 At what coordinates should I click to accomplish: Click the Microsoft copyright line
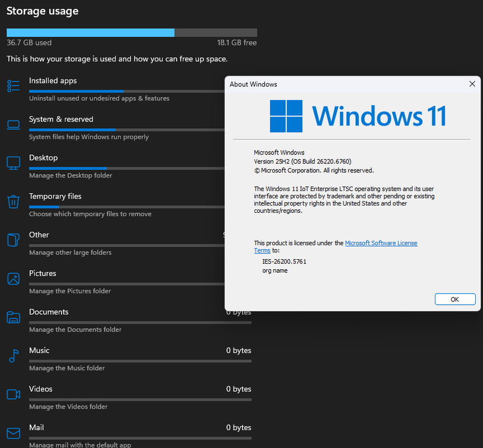[314, 171]
